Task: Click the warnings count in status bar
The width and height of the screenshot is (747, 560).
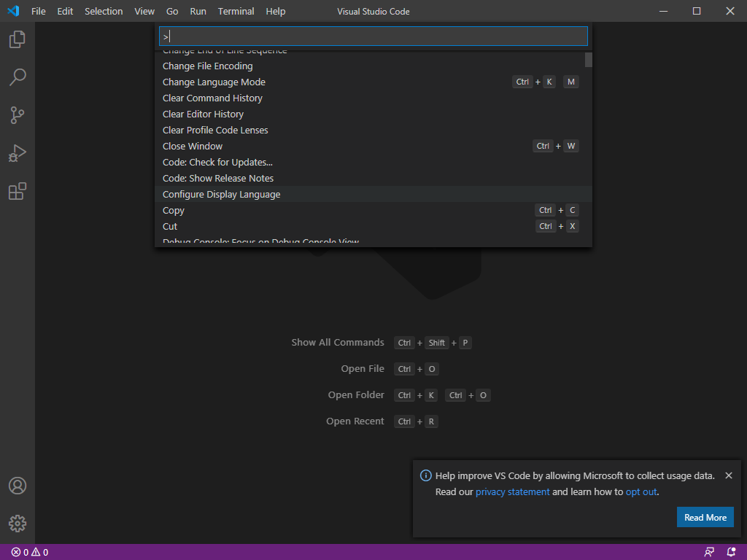Action: [39, 553]
